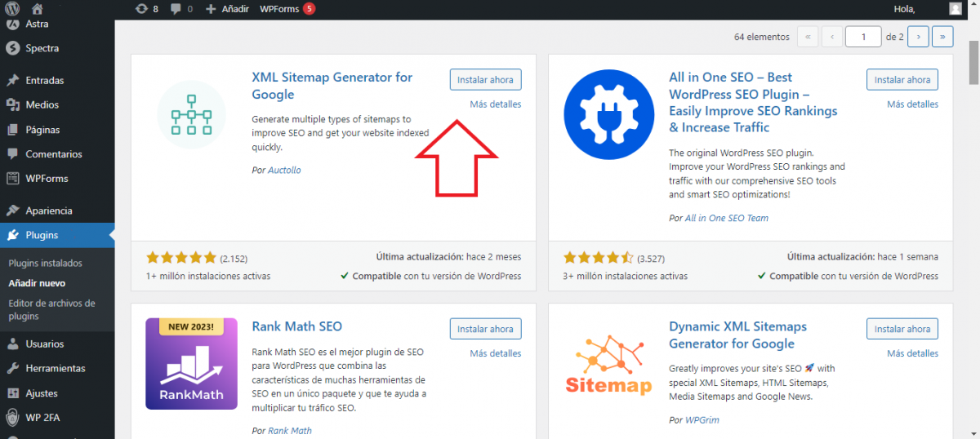Select Plugins instalados submenu item
Viewport: 980px width, 439px height.
tap(45, 264)
